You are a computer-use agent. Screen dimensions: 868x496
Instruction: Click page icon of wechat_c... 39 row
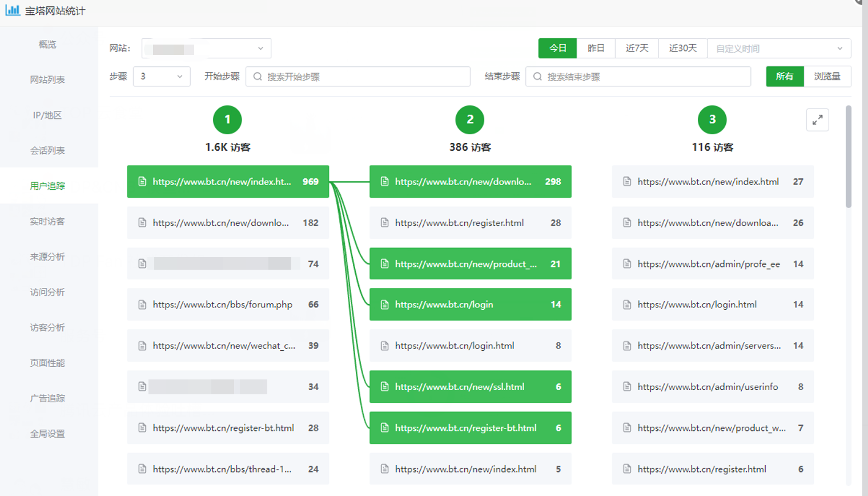142,346
